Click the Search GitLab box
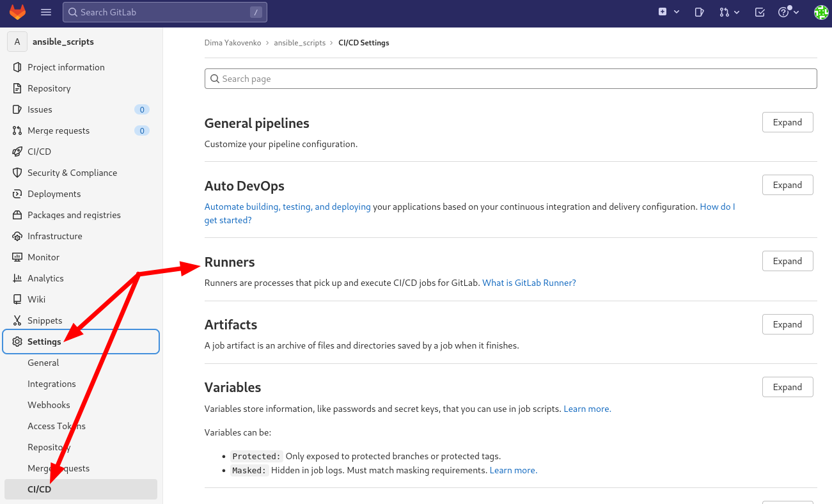This screenshot has width=832, height=504. click(164, 12)
